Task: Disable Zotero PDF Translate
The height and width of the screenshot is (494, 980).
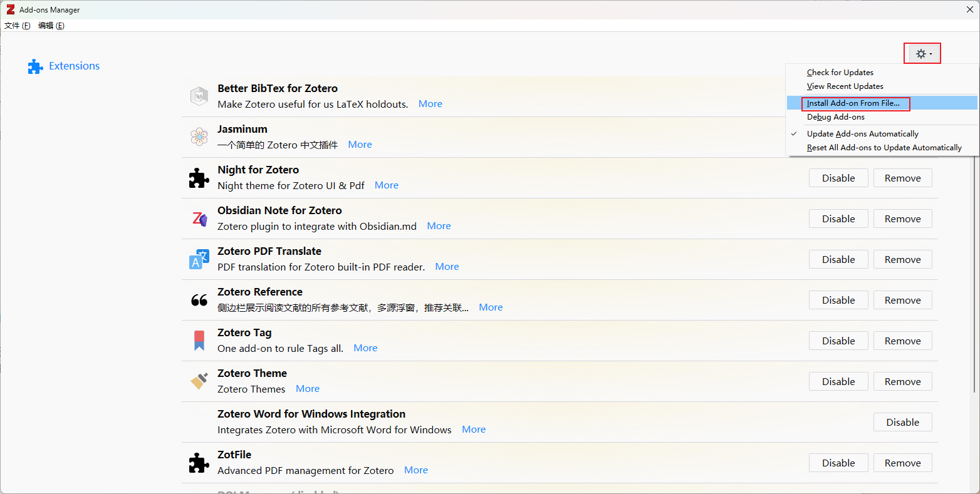Action: coord(838,259)
